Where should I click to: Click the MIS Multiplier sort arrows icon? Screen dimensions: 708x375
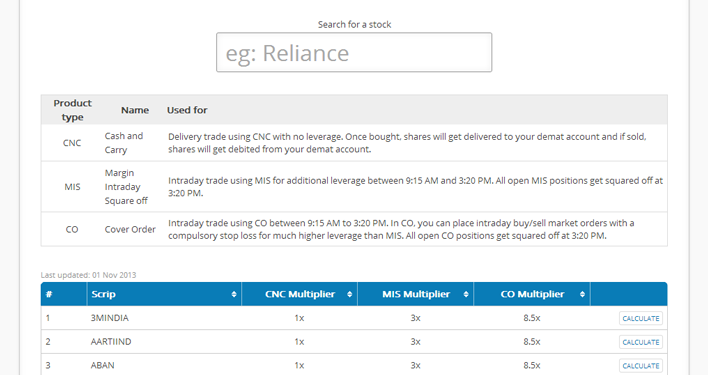(x=466, y=294)
